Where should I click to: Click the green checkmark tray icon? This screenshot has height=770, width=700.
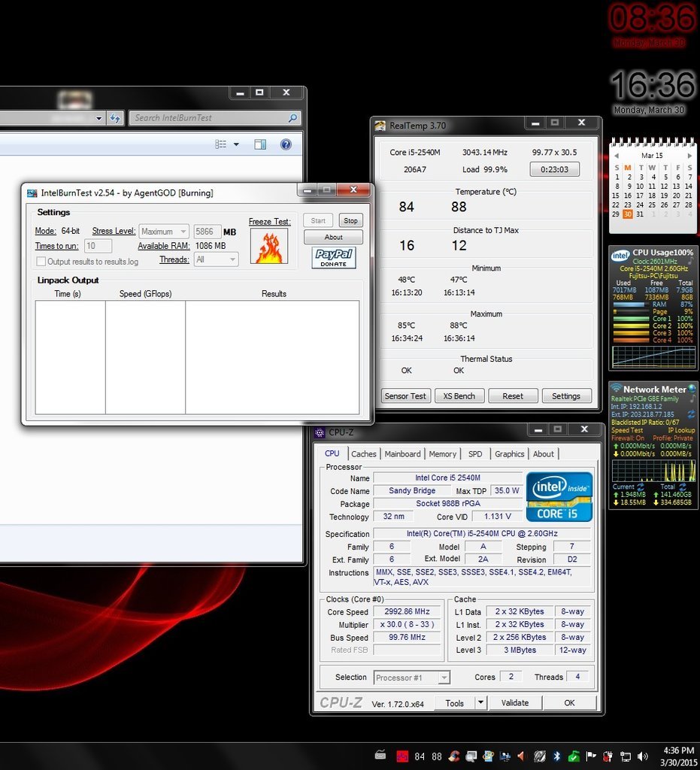pyautogui.click(x=574, y=756)
